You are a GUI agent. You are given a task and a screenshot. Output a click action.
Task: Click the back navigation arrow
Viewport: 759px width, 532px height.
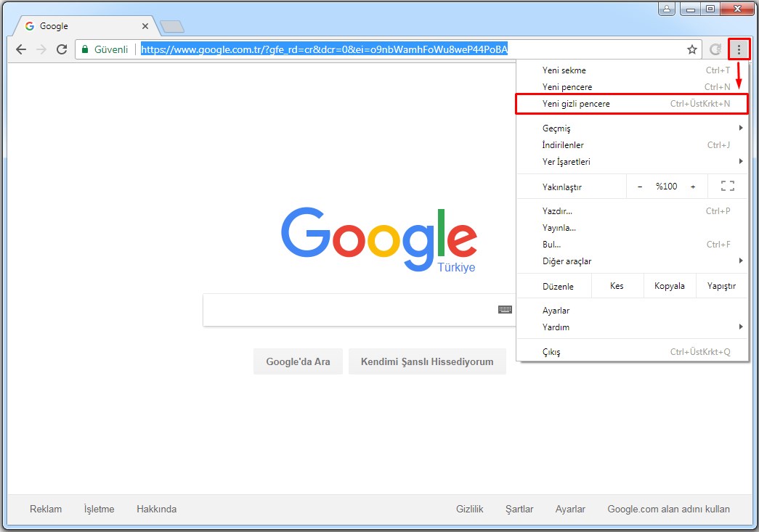21,49
